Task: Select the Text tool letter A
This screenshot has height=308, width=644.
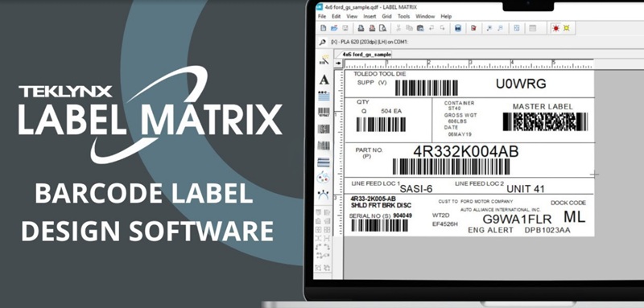Action: pos(324,80)
